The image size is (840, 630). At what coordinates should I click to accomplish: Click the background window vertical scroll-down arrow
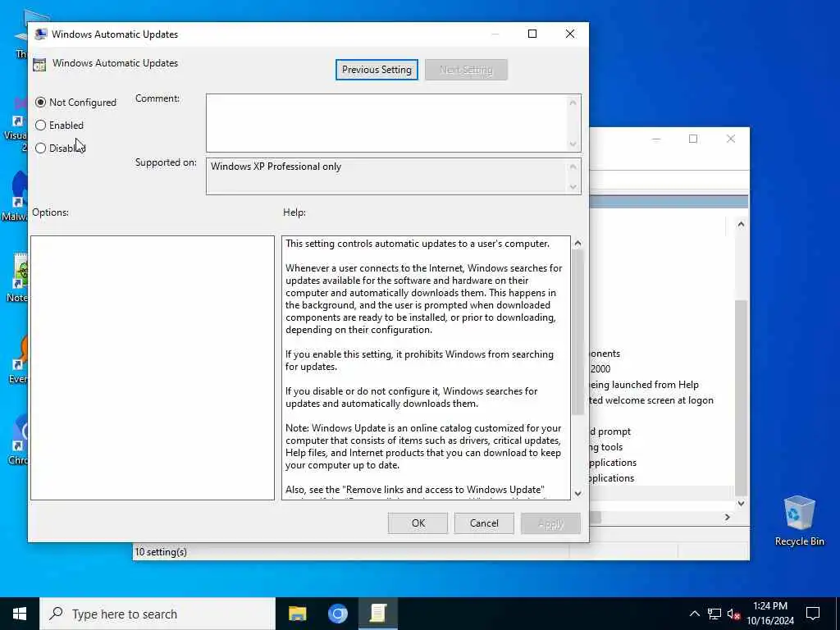(x=741, y=504)
